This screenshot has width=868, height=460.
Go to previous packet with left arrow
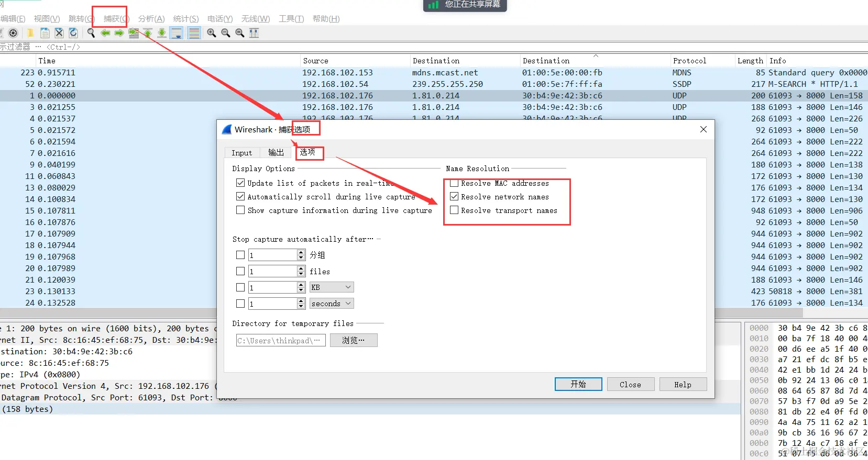click(x=105, y=33)
